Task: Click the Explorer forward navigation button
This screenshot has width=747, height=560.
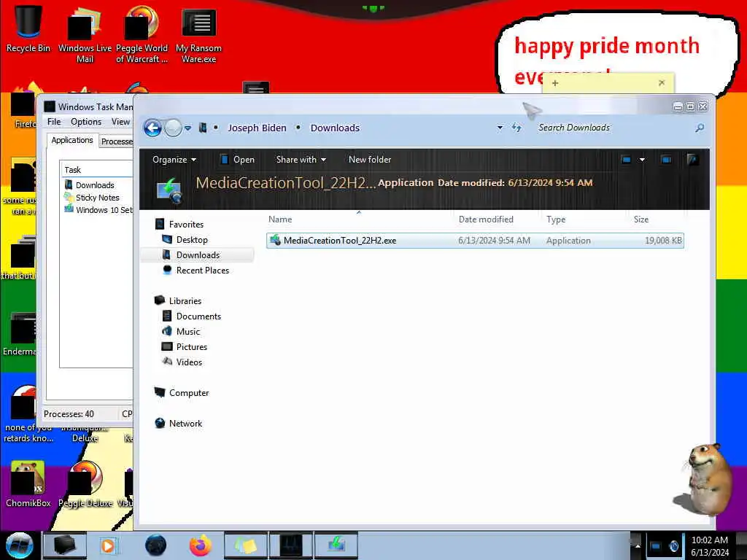Action: (x=173, y=128)
